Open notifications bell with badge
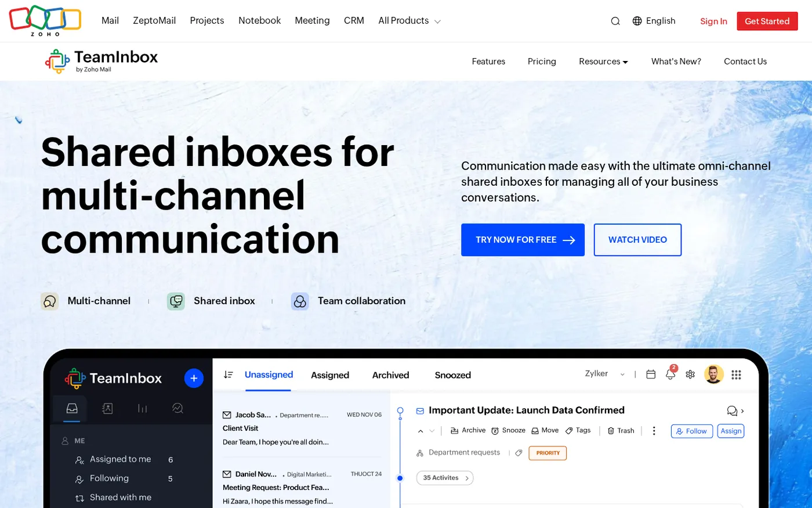 pyautogui.click(x=671, y=373)
